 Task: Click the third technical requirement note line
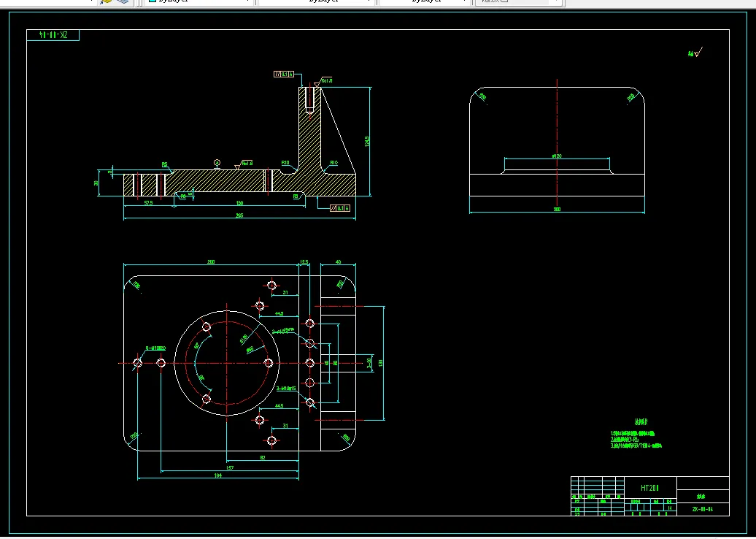pos(636,446)
